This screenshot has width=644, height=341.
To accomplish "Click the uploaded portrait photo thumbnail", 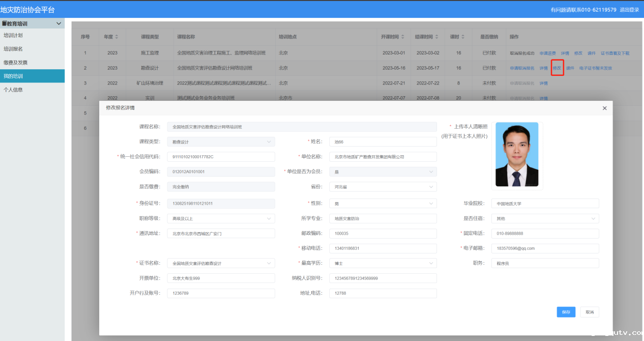I will (517, 154).
